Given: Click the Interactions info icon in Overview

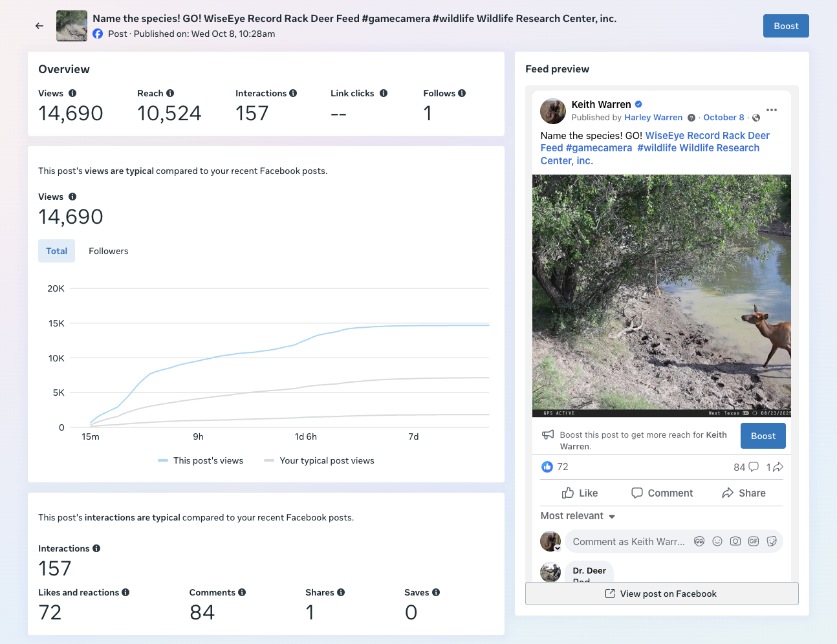Looking at the screenshot, I should (293, 93).
